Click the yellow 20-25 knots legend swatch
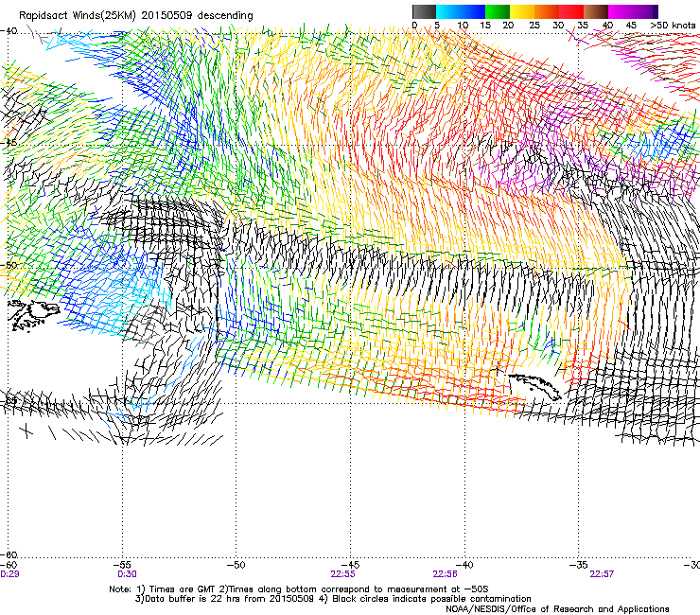 pyautogui.click(x=522, y=11)
